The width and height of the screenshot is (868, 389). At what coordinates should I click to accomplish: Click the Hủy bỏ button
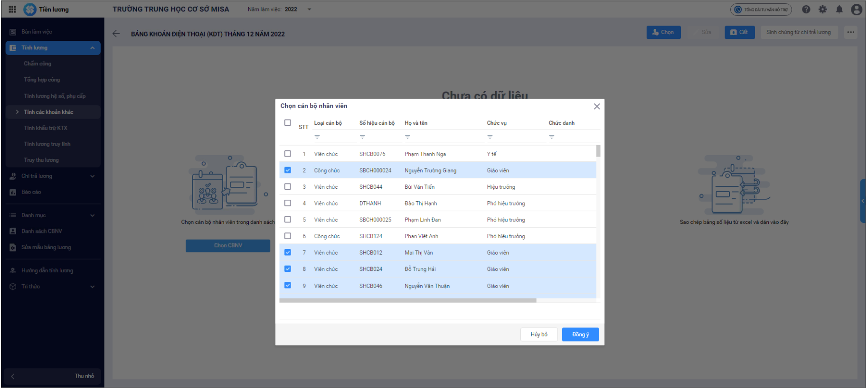click(538, 334)
